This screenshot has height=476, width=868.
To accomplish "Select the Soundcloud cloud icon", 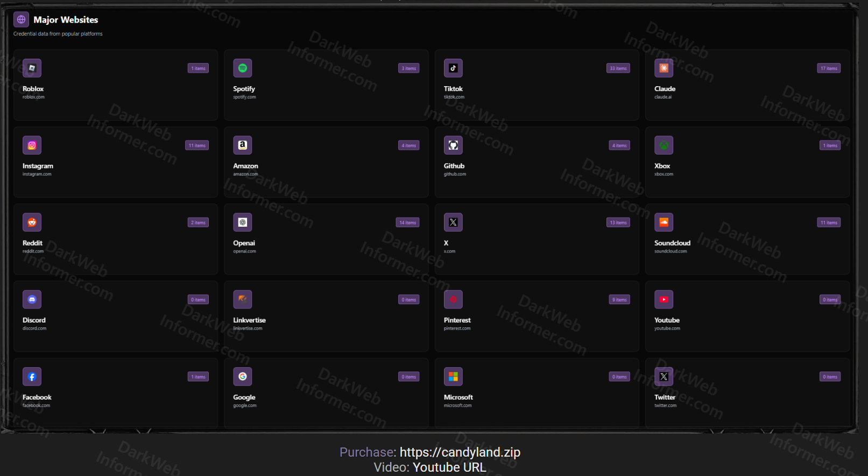I will coord(664,222).
